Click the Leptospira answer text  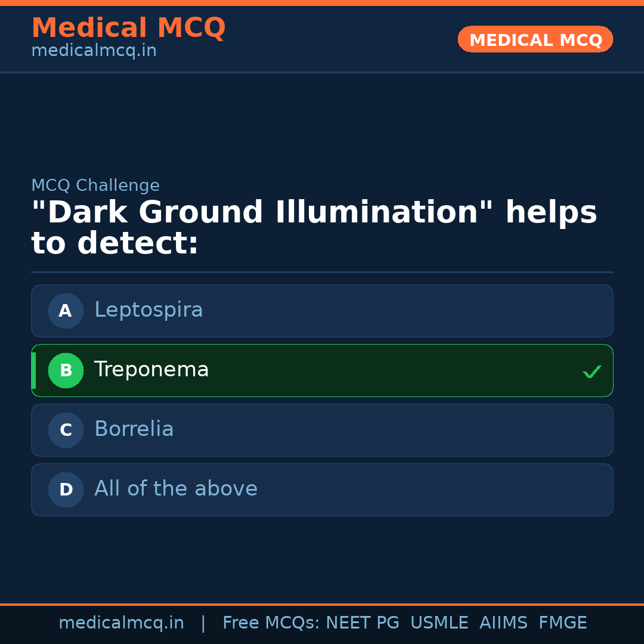coord(148,310)
